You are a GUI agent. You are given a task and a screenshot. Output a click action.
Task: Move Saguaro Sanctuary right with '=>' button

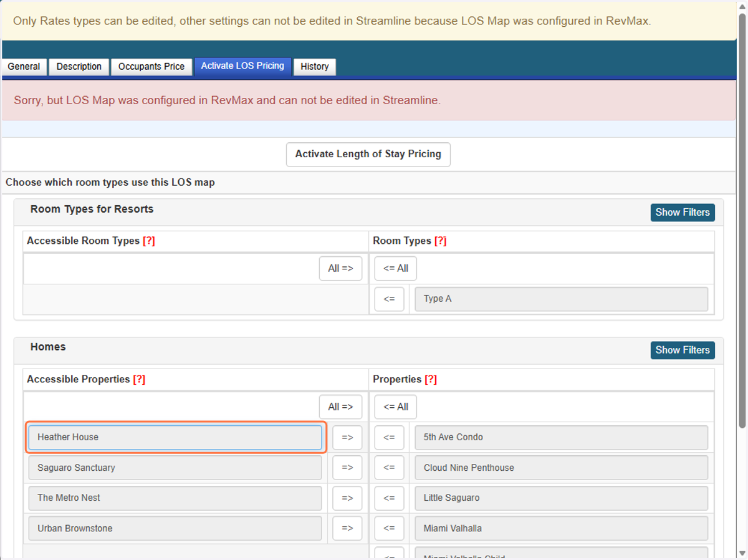point(347,468)
